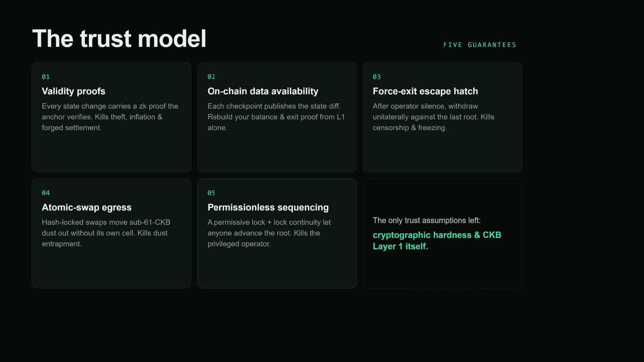
Task: Click the permissive lock continuity description
Action: click(269, 233)
